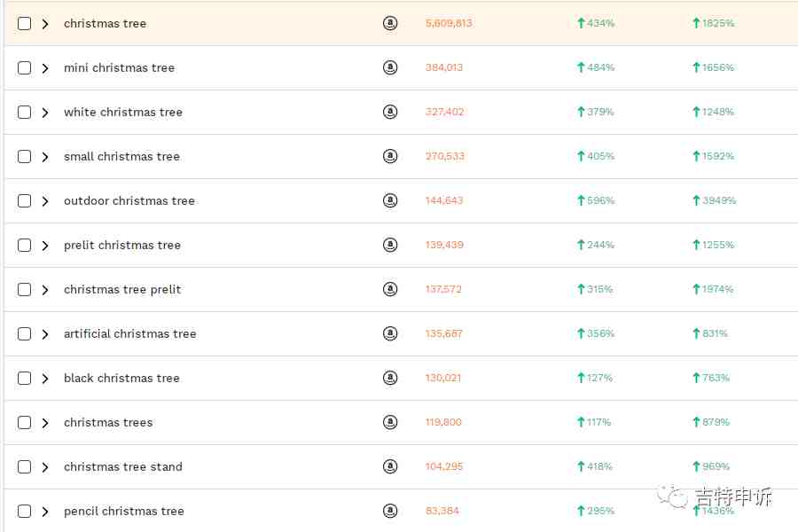
Task: Click Amazon icon beside mini christmas tree
Action: click(x=390, y=67)
